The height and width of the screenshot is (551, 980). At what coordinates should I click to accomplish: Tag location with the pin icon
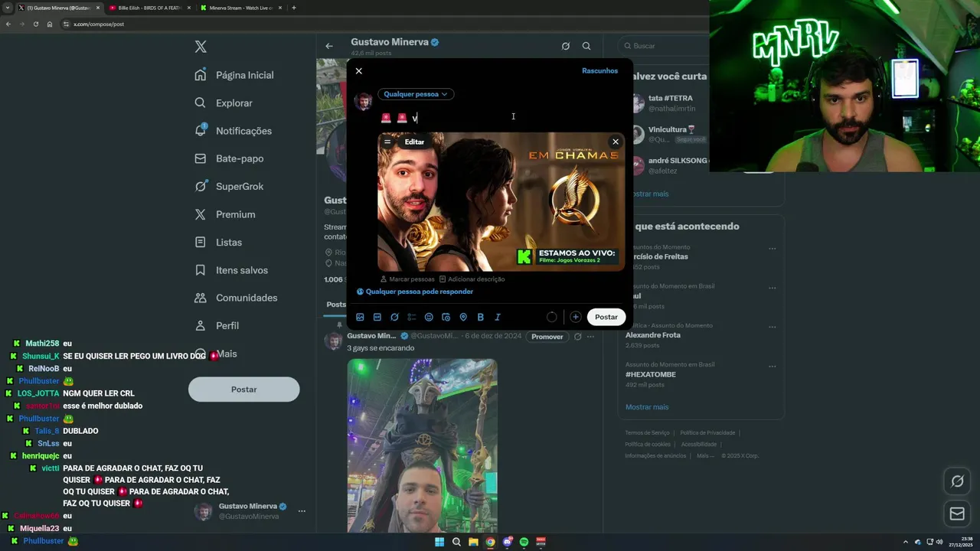pos(463,317)
